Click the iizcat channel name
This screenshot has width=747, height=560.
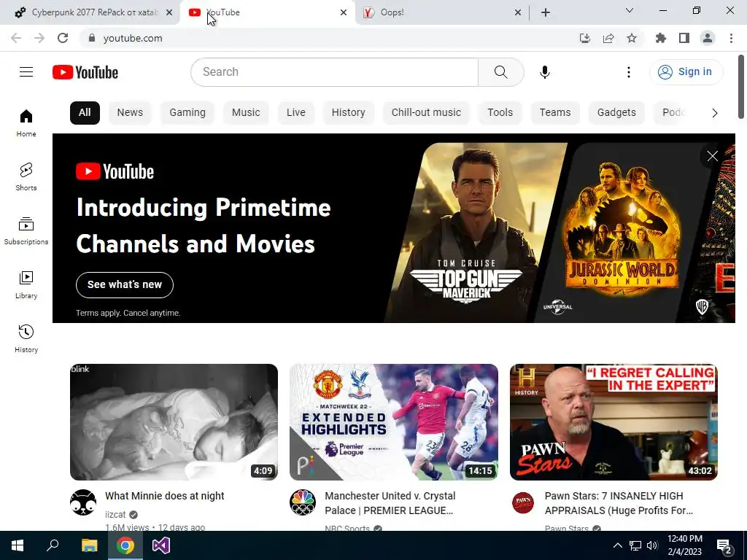[x=115, y=514]
